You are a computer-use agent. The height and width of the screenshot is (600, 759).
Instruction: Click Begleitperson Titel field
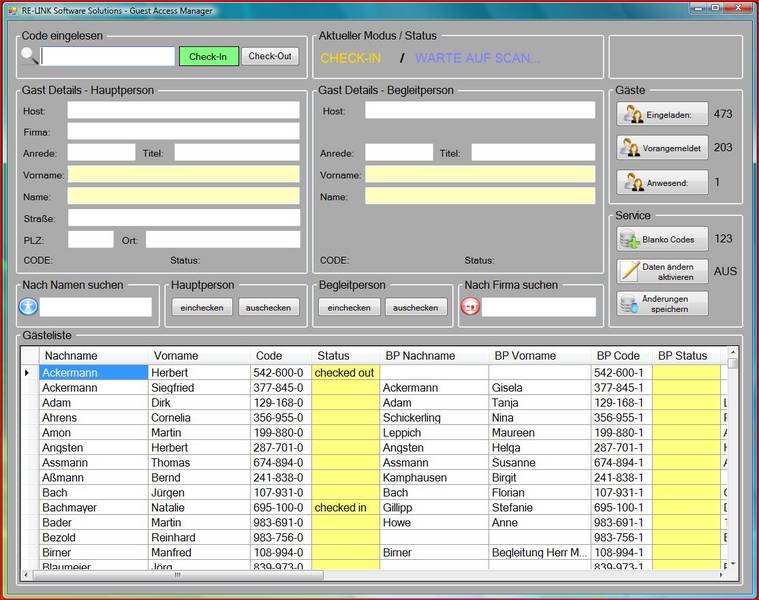click(x=533, y=152)
